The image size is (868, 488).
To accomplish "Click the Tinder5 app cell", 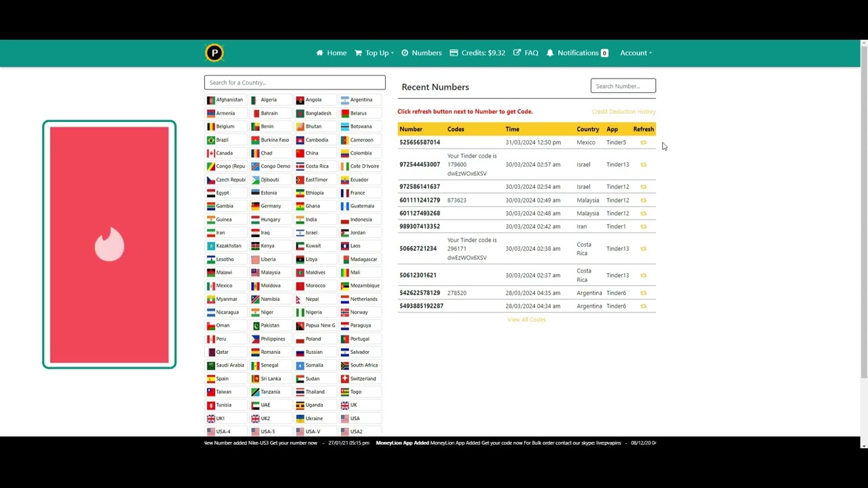I will click(616, 142).
